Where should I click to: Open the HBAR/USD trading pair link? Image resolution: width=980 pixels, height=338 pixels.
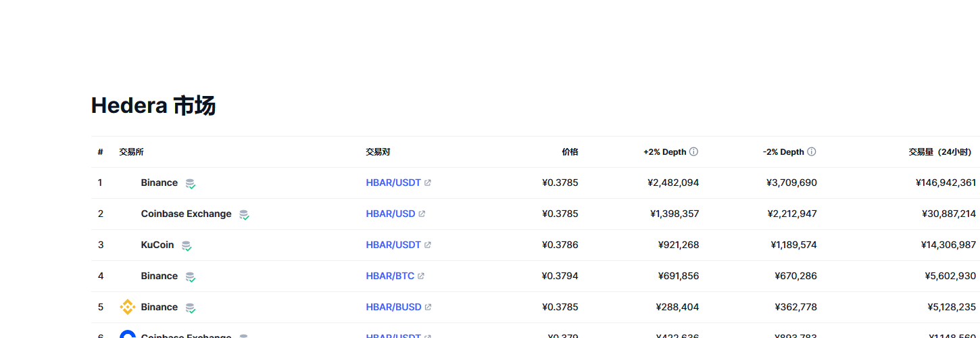tap(391, 214)
